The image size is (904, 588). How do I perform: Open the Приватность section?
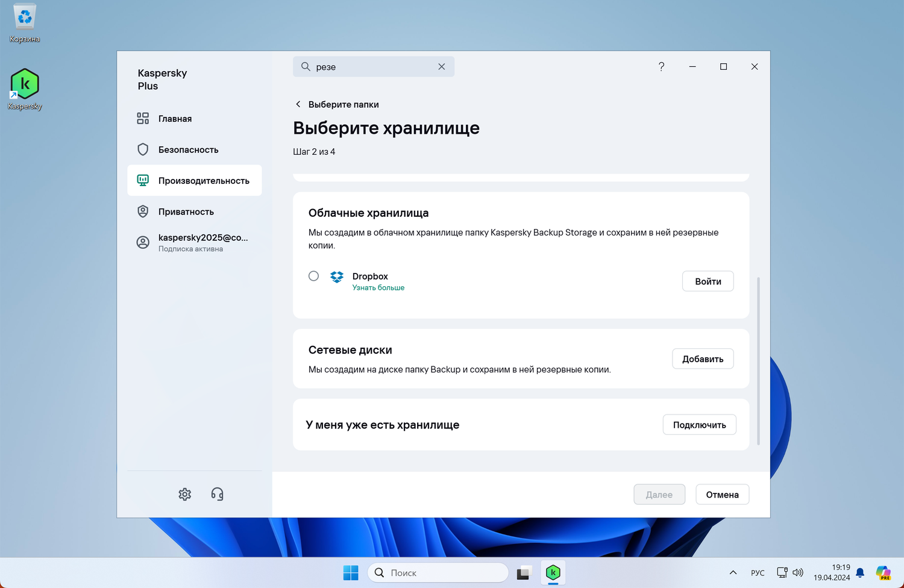pyautogui.click(x=195, y=211)
